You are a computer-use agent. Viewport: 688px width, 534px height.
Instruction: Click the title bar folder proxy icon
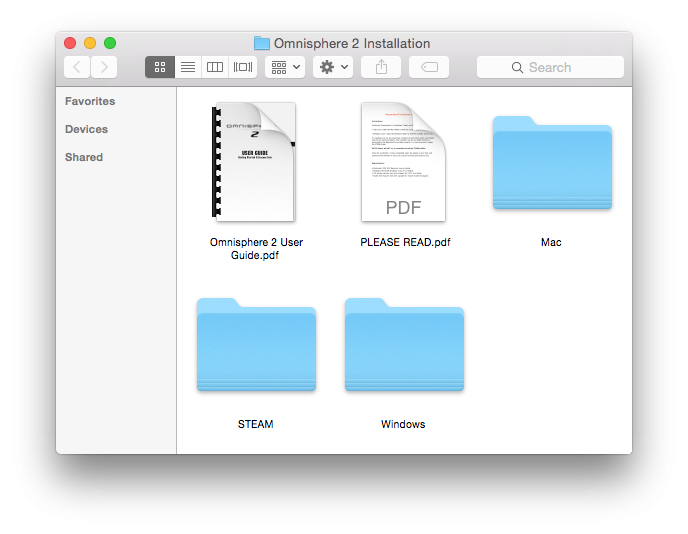pyautogui.click(x=262, y=43)
